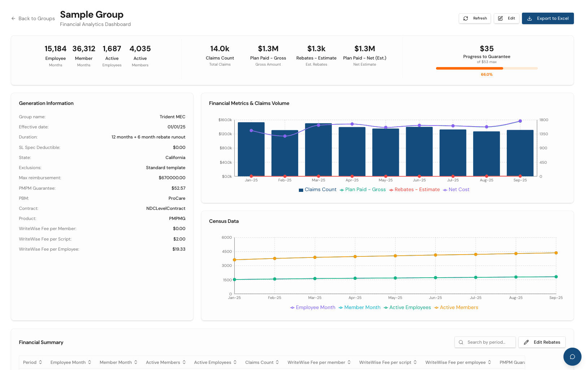Sort table by Employee Month column
Screen dimensions: 588x370
click(71, 362)
